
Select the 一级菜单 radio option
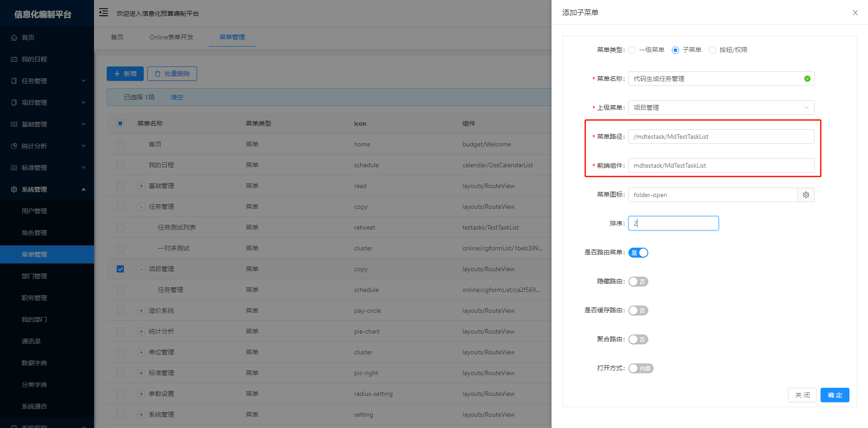click(x=632, y=50)
